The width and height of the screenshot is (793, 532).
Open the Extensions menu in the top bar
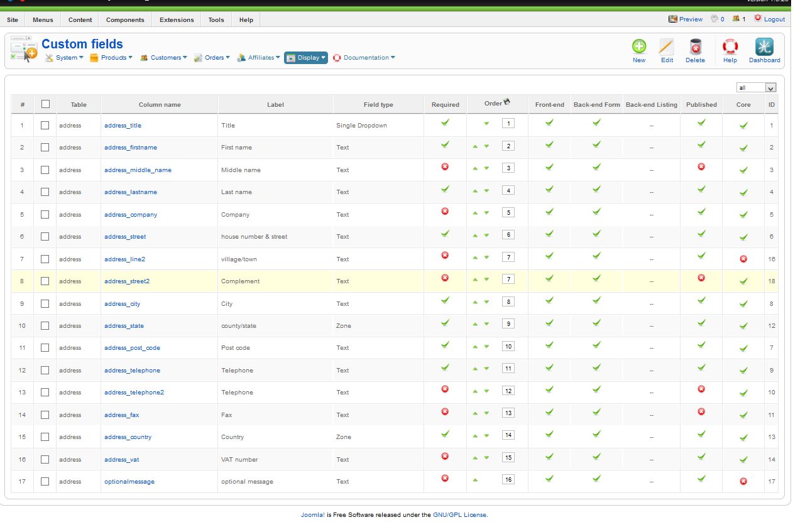click(177, 20)
